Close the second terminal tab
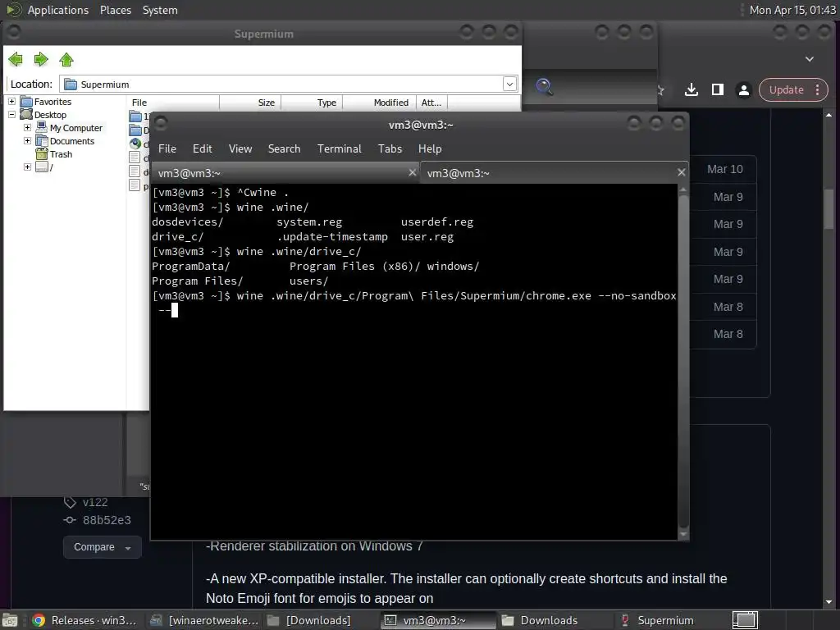The image size is (840, 630). 682,172
